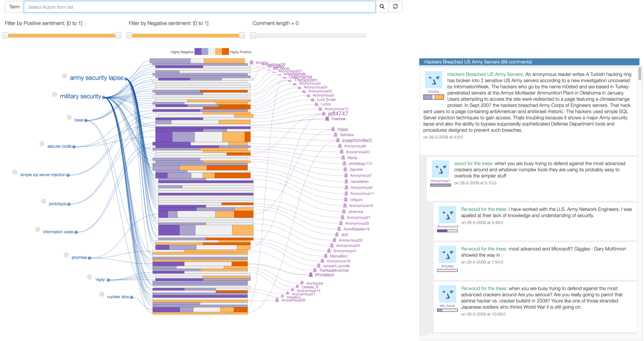
Task: Click the comments panel scrollbar
Action: 639,74
